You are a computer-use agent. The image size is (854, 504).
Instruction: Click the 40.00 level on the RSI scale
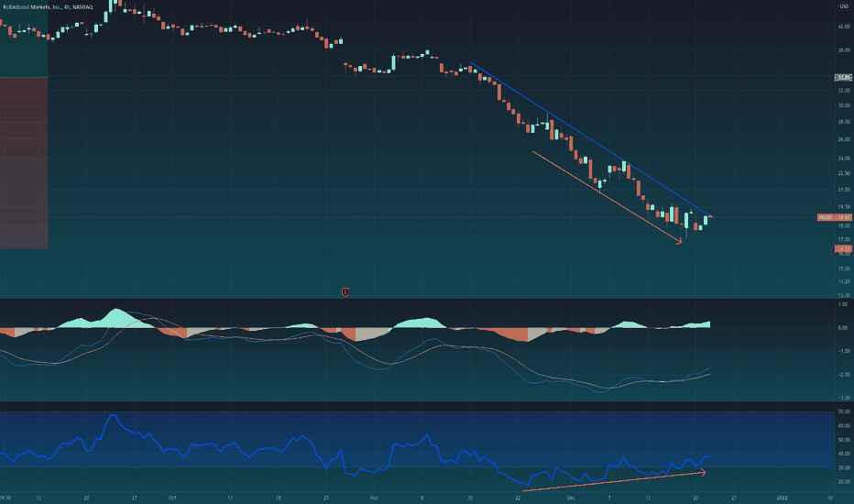point(844,454)
